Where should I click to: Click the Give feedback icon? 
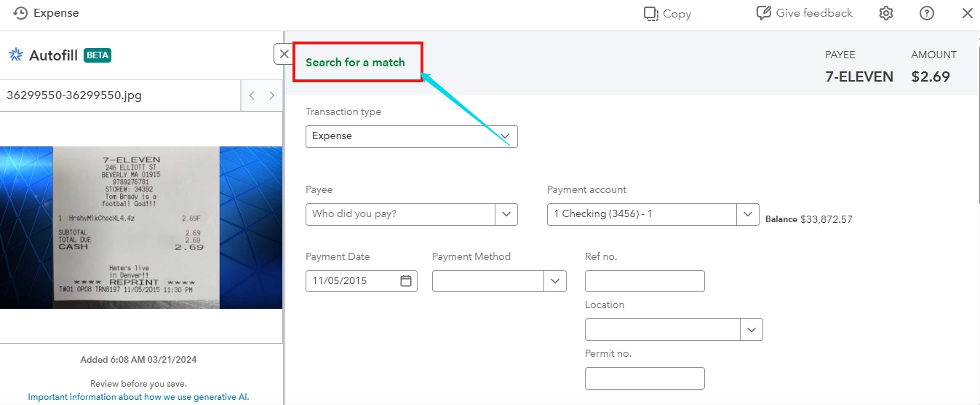[763, 13]
